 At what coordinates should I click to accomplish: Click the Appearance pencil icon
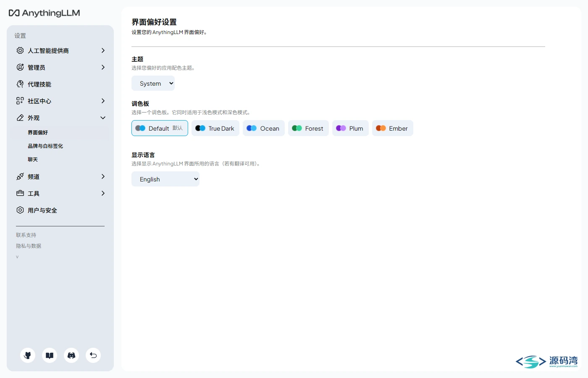click(x=20, y=118)
